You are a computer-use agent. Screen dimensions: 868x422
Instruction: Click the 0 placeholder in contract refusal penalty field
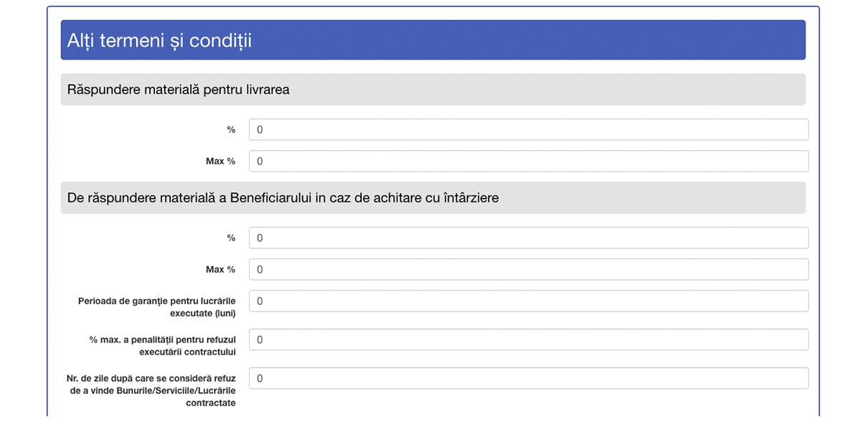(x=260, y=340)
